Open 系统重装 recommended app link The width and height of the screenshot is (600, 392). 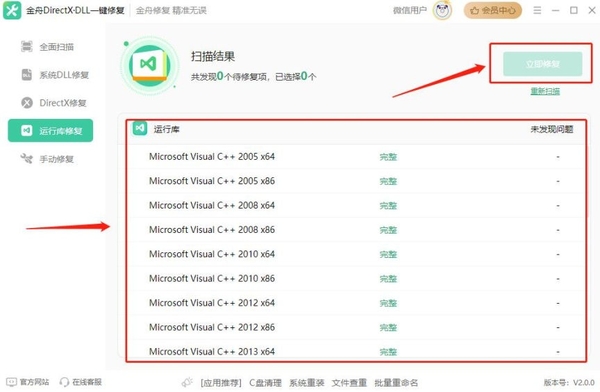(x=307, y=382)
